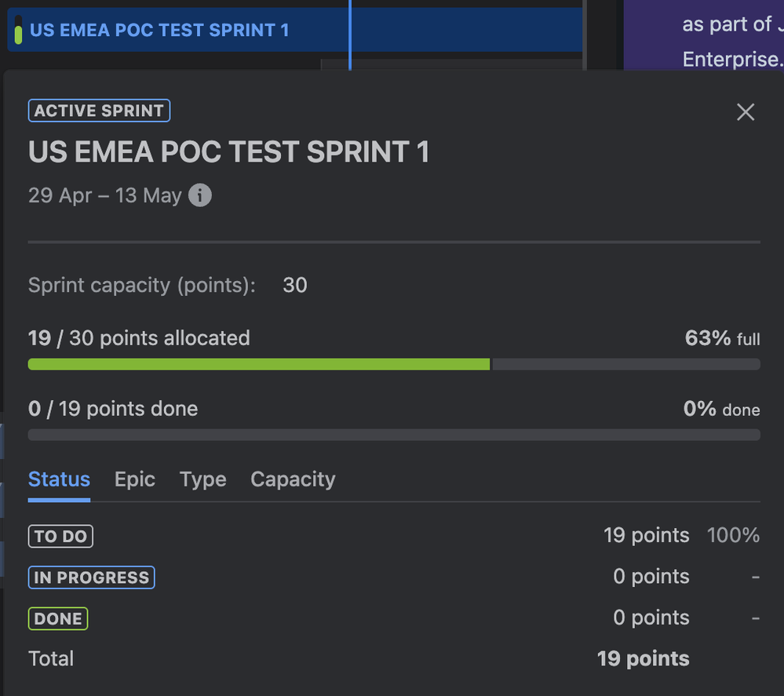Switch to the Epic tab
784x696 pixels.
135,479
